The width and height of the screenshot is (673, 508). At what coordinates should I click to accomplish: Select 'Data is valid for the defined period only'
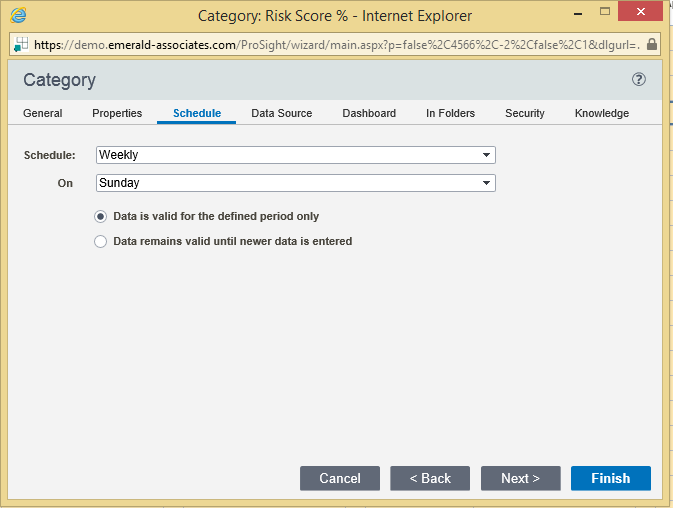click(100, 217)
